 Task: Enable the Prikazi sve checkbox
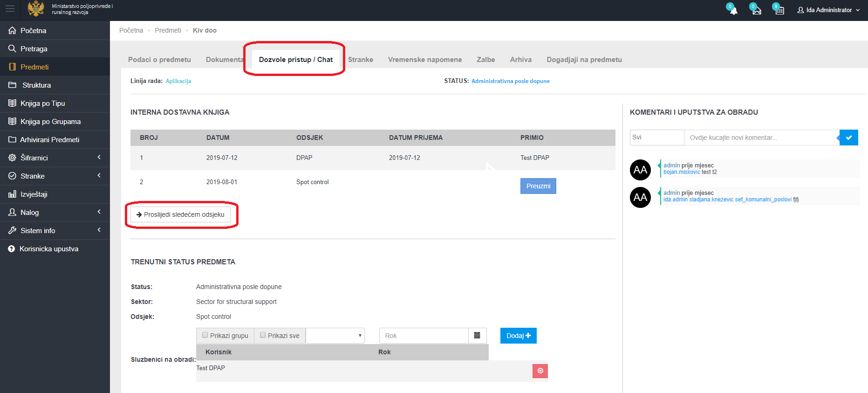click(263, 335)
